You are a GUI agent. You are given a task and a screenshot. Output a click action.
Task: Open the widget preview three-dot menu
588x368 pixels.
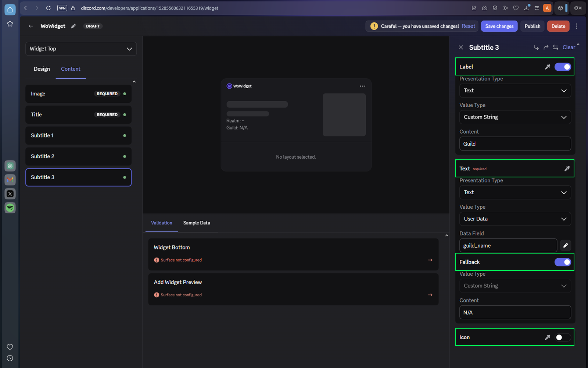click(x=363, y=86)
